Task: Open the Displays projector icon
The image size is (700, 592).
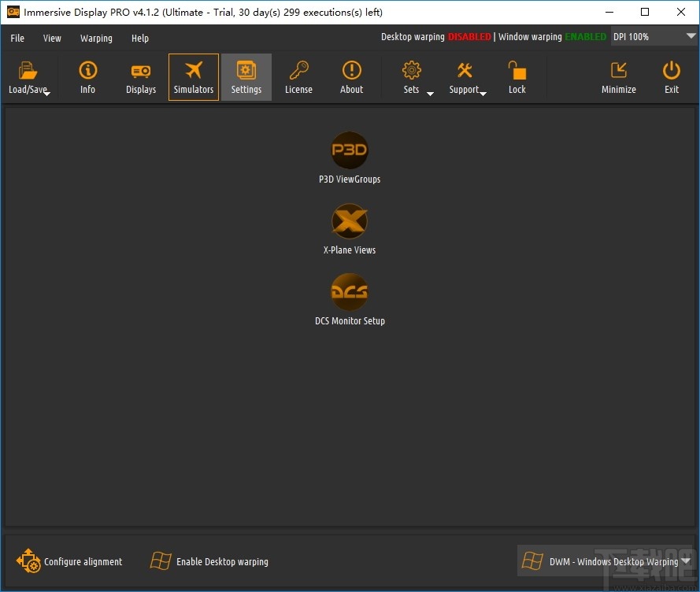Action: click(x=141, y=71)
